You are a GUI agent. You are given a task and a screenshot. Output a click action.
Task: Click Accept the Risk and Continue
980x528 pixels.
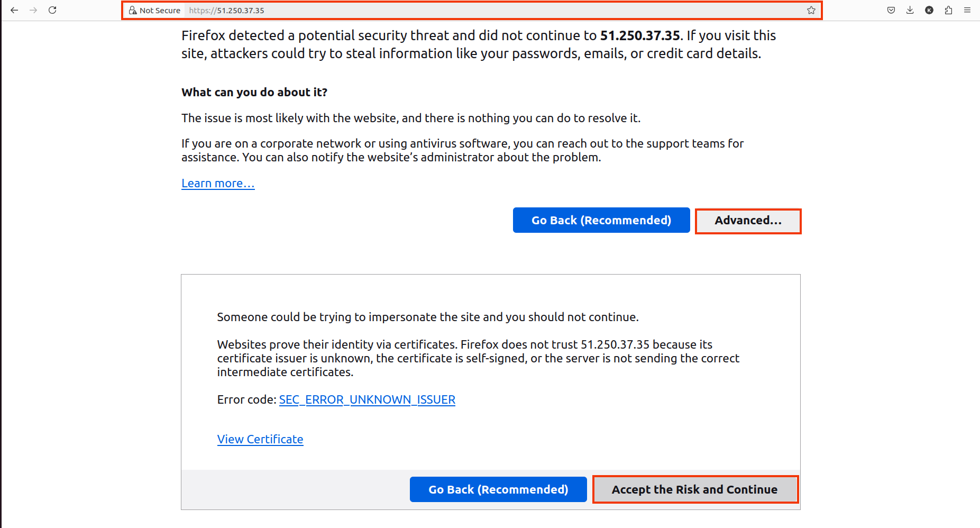coord(695,489)
